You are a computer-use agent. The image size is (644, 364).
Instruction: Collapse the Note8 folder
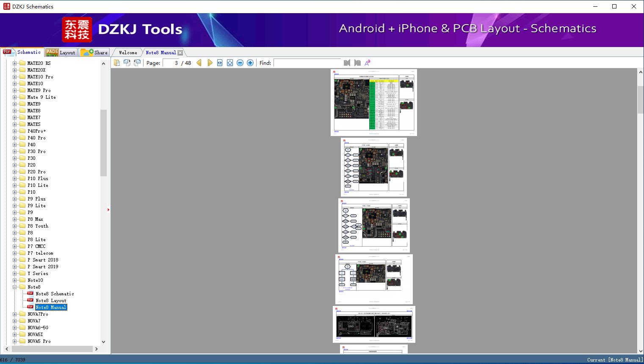point(15,287)
